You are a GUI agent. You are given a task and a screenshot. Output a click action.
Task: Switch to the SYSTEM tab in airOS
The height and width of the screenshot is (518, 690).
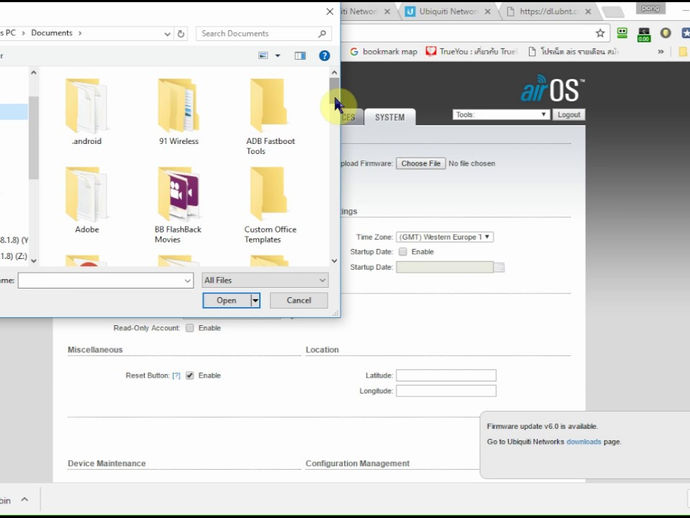click(x=390, y=117)
